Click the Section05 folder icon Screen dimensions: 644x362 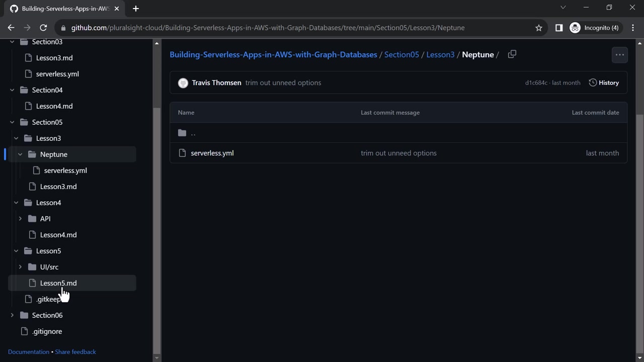point(24,122)
